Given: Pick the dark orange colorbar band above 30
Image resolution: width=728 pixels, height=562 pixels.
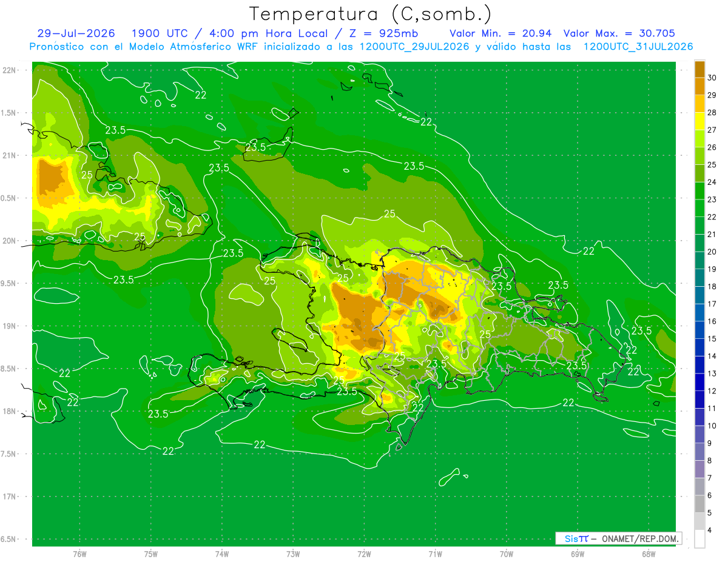Looking at the screenshot, I should pos(699,69).
